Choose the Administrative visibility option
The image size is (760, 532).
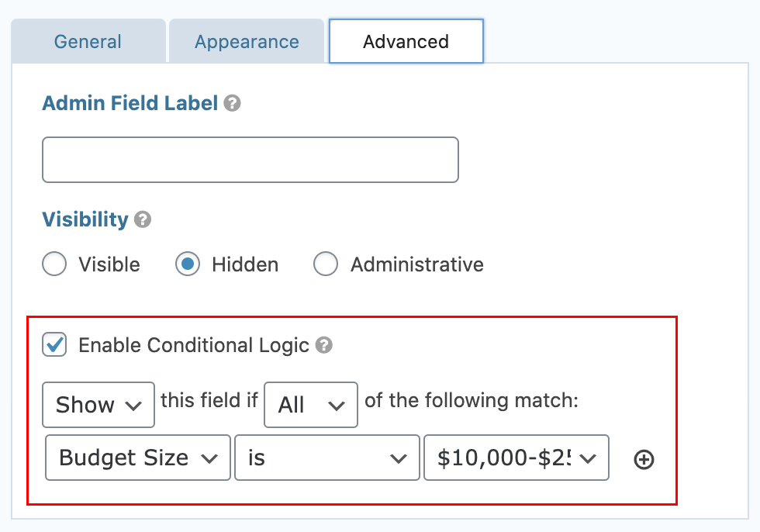click(x=326, y=264)
